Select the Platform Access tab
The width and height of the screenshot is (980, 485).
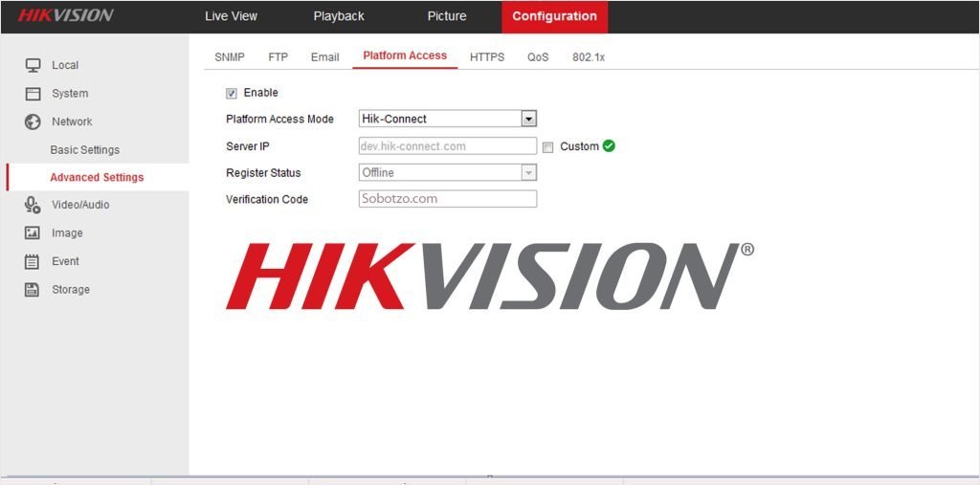coord(405,55)
